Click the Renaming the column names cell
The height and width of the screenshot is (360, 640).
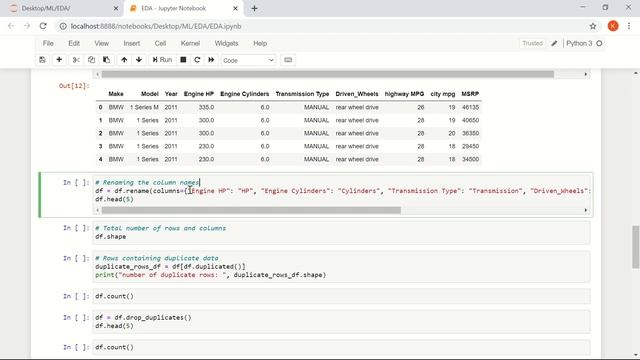342,195
